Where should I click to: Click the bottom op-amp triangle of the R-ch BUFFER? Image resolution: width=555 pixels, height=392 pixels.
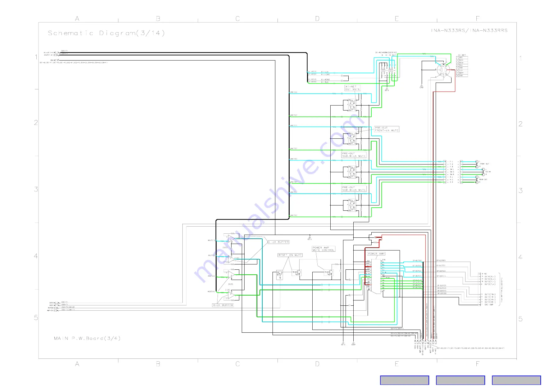(x=232, y=295)
